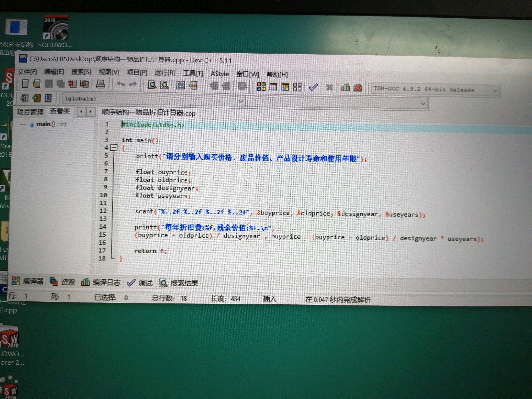Expand the (globals) scope dropdown

tap(241, 101)
